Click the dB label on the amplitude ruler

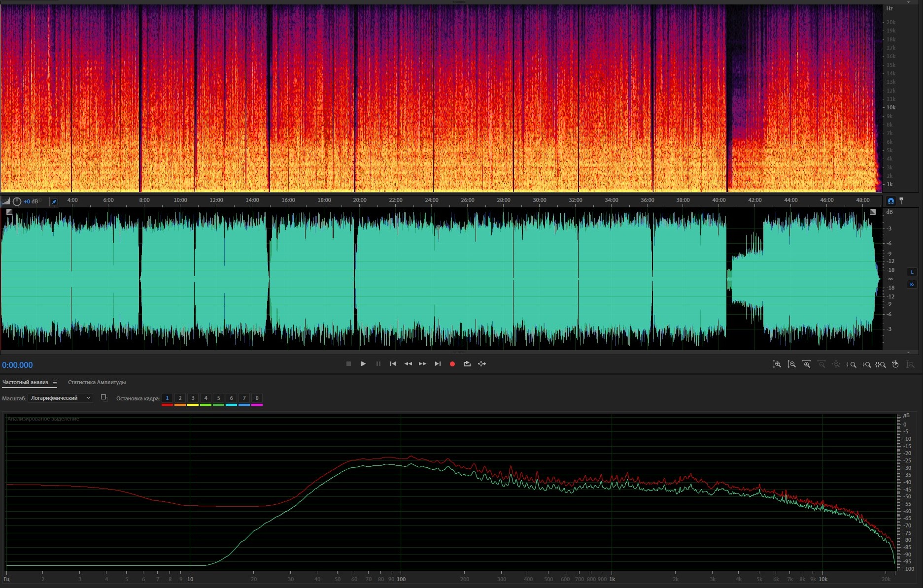click(889, 212)
